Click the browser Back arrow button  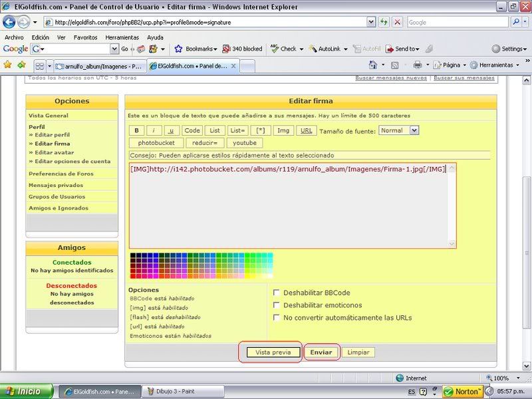[9, 22]
